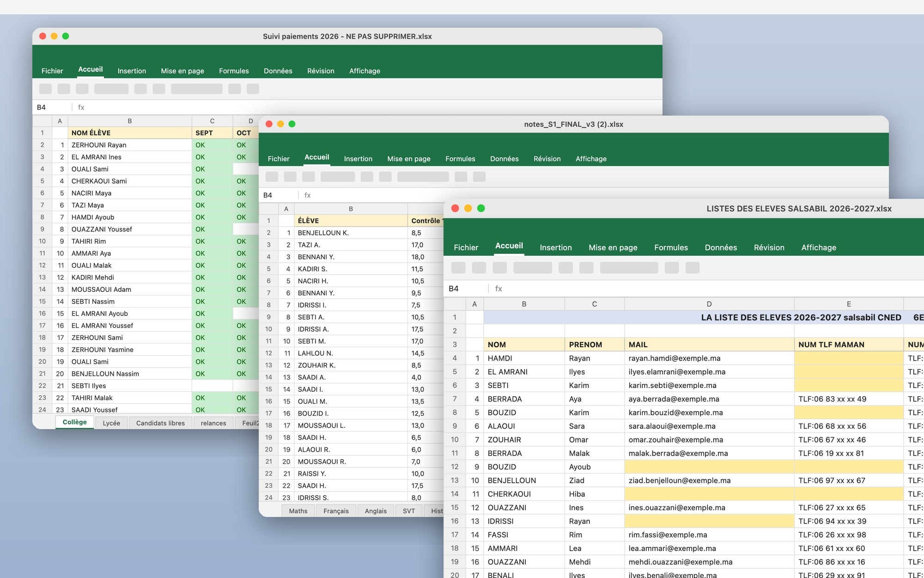Open Insertion tab in LISTES DES ELEVES window
The width and height of the screenshot is (924, 578).
tap(556, 247)
